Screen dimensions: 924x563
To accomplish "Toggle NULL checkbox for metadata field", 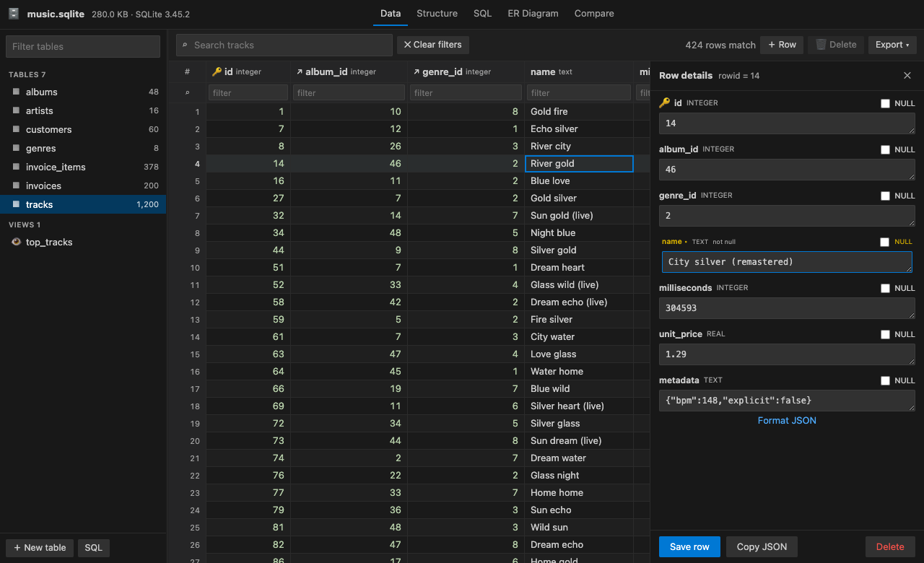I will (x=885, y=380).
